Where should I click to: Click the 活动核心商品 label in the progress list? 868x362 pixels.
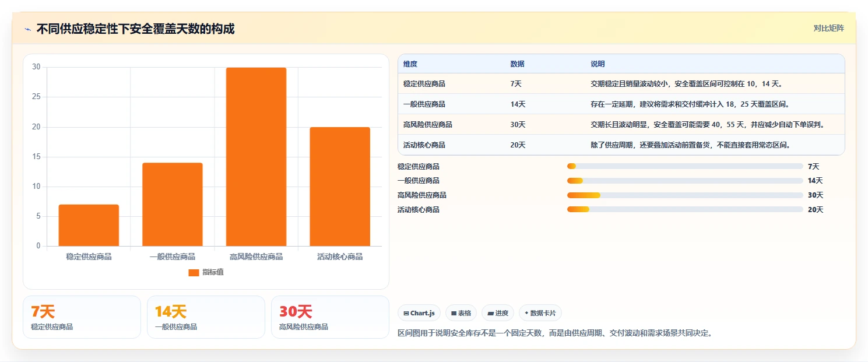point(419,210)
